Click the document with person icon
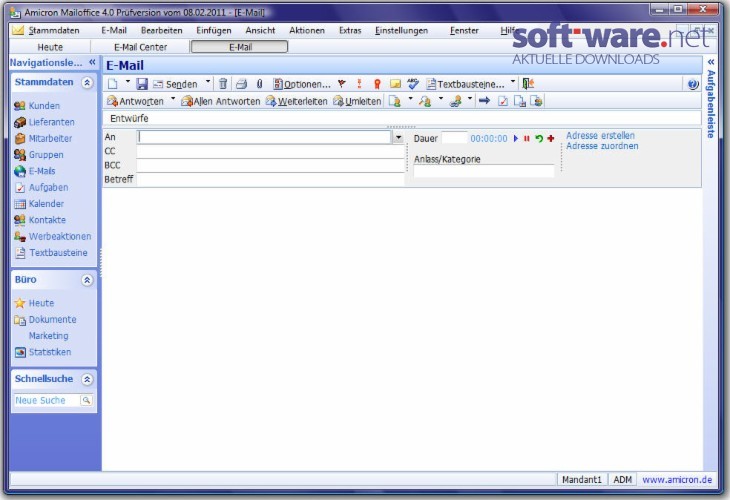 pos(395,101)
